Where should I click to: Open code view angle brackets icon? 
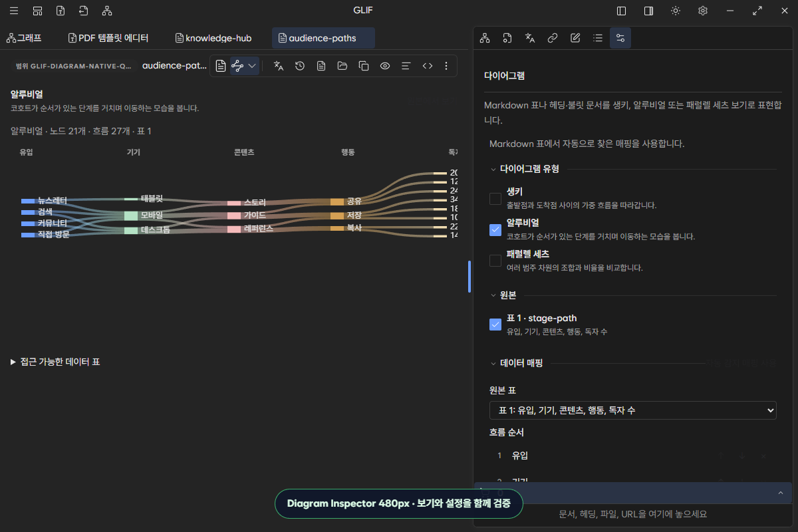coord(428,66)
